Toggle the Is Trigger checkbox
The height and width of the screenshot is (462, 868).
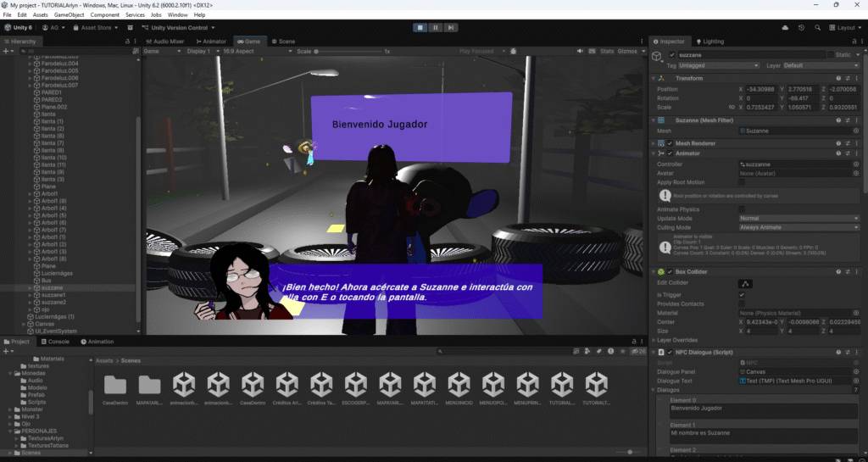click(742, 293)
